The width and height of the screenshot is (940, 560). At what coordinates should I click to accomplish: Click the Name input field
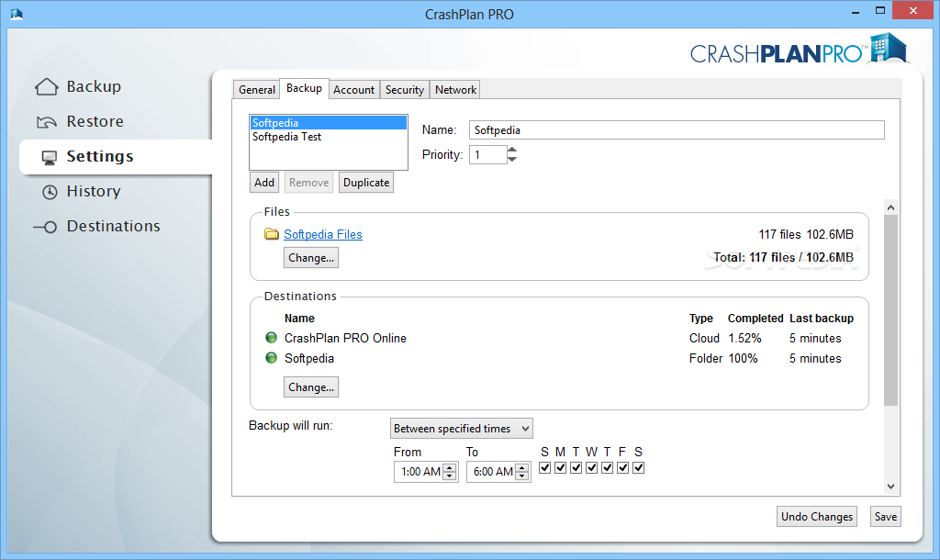(x=677, y=130)
